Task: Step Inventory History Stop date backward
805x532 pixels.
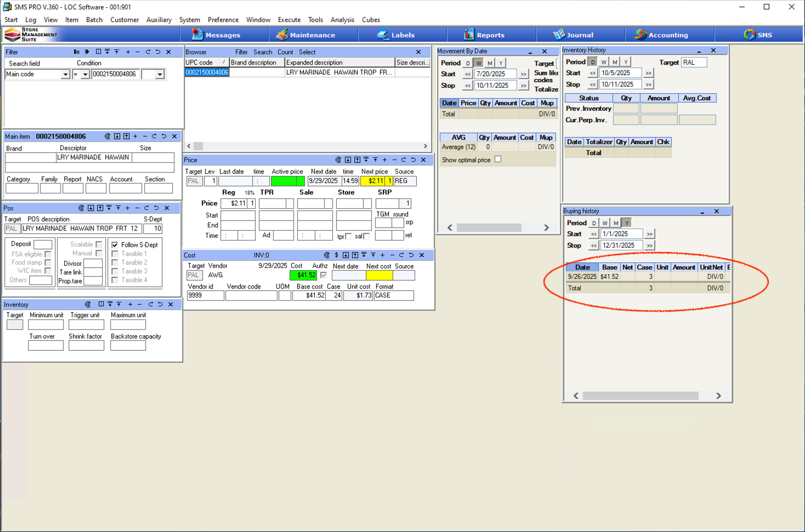Action: pyautogui.click(x=593, y=84)
